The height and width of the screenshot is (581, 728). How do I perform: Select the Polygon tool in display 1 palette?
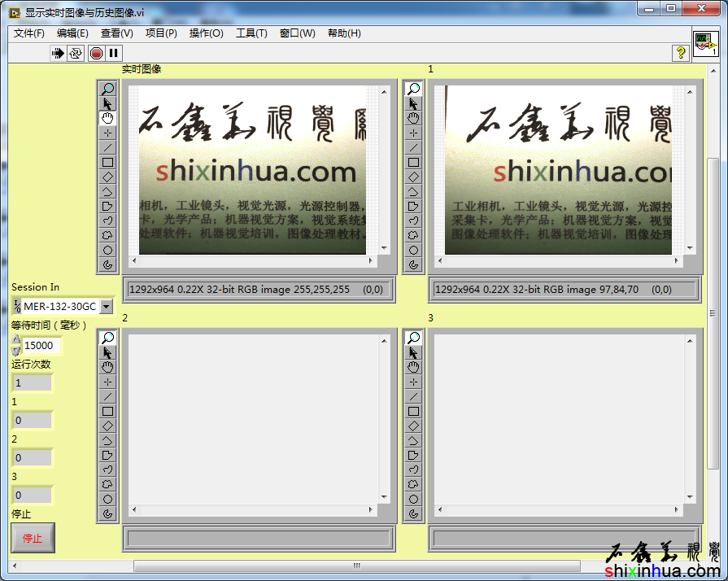(x=414, y=206)
